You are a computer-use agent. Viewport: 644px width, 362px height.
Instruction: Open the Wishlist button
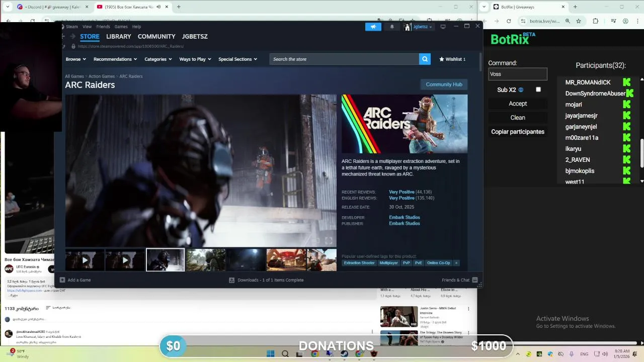pos(452,59)
